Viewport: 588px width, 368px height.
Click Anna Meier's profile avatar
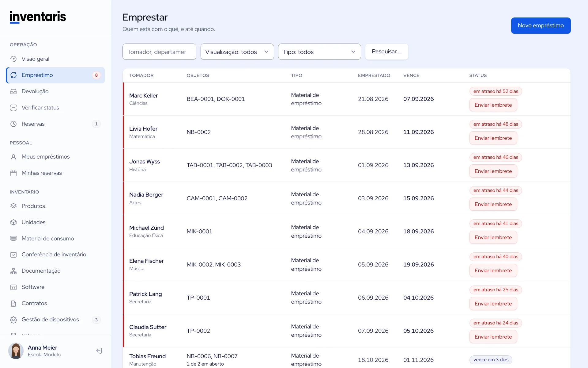point(16,351)
